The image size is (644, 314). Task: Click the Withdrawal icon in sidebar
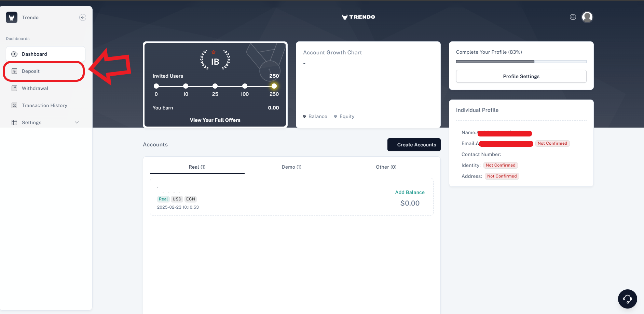[x=14, y=88]
